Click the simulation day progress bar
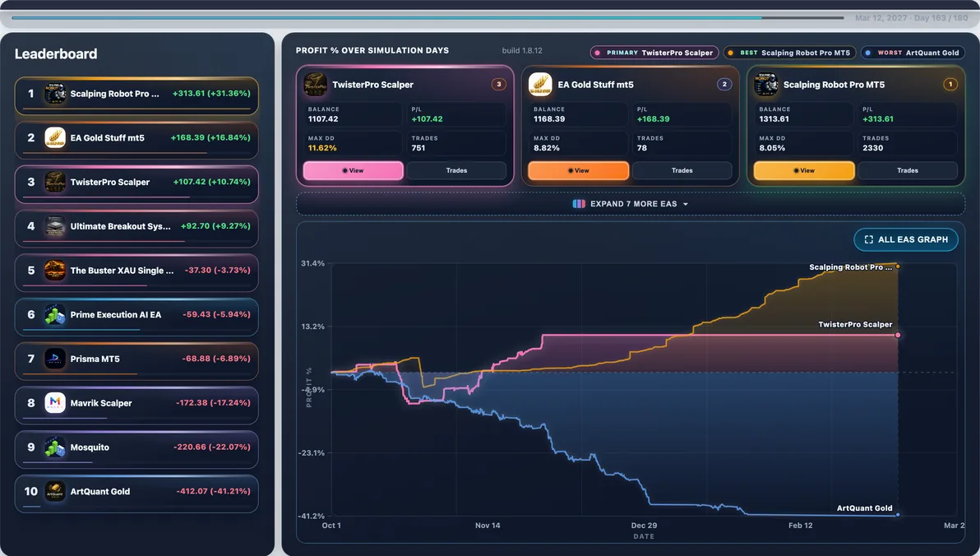This screenshot has width=980, height=556. coord(428,17)
